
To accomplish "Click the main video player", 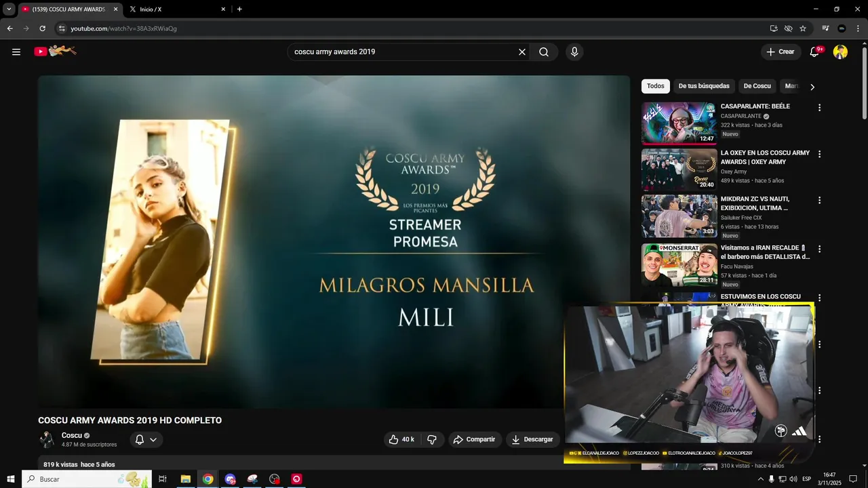I will [x=334, y=242].
